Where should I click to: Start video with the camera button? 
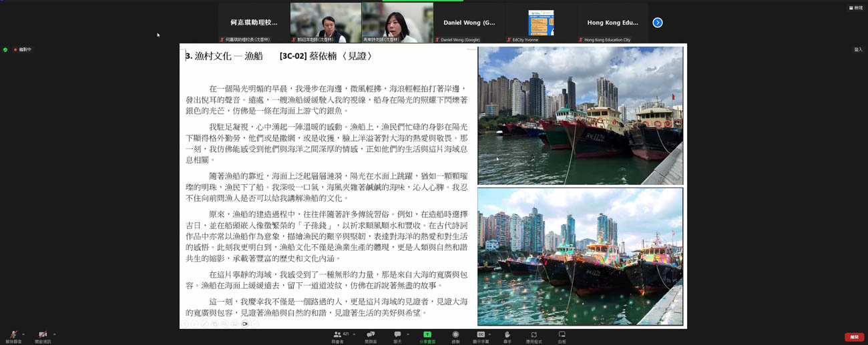tap(43, 336)
